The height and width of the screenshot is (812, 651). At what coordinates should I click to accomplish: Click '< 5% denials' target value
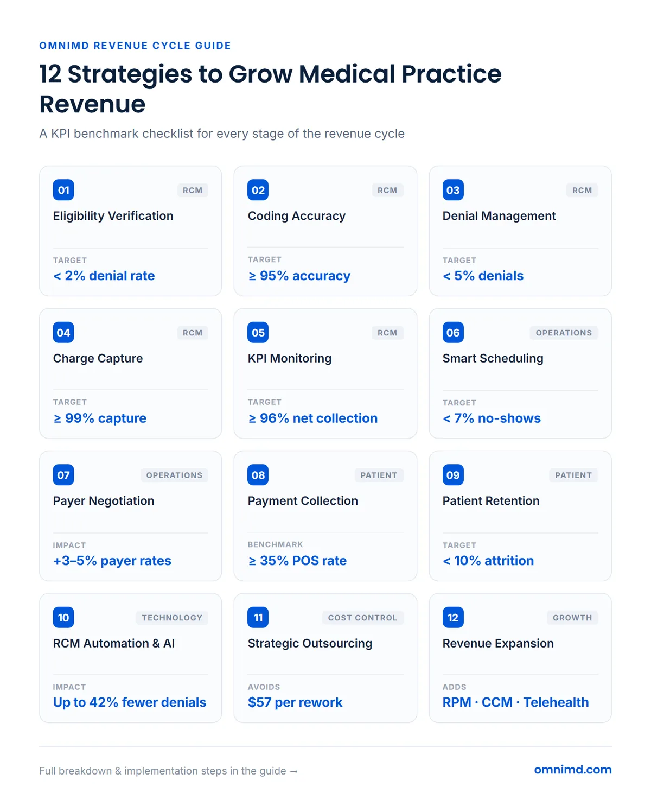tap(483, 276)
